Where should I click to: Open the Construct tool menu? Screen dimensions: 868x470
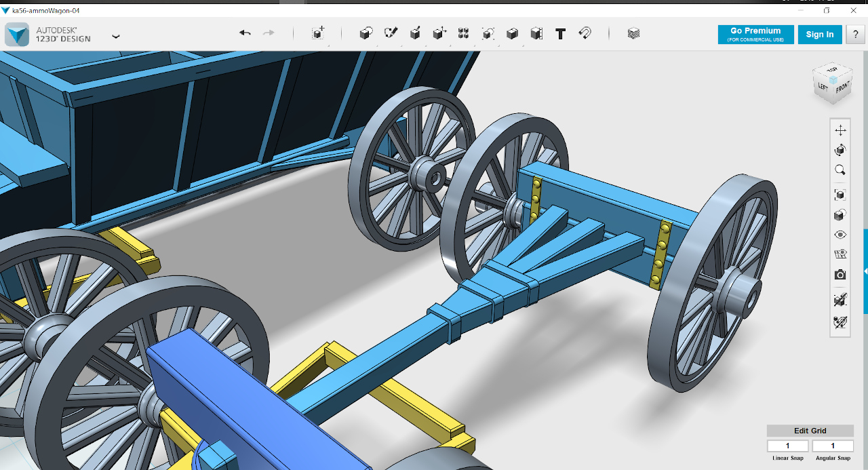coord(415,33)
